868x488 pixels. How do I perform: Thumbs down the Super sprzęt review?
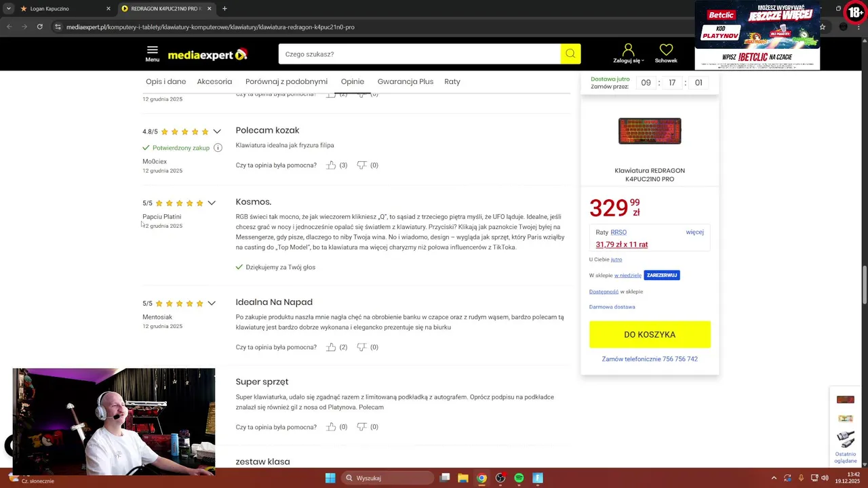click(x=361, y=427)
